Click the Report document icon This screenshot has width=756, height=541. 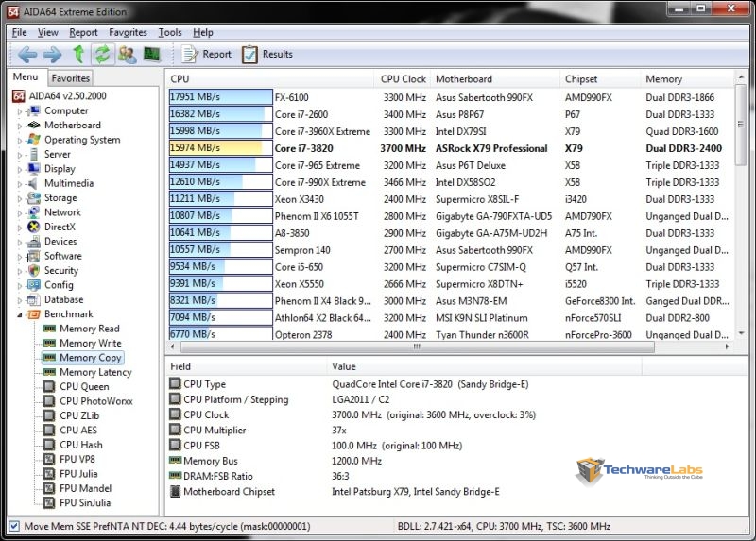click(190, 55)
